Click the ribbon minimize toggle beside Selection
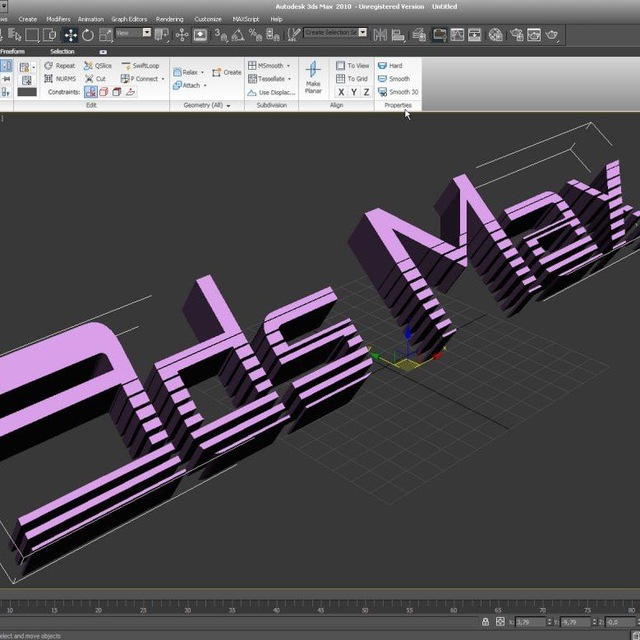This screenshot has width=640, height=640. (x=103, y=52)
